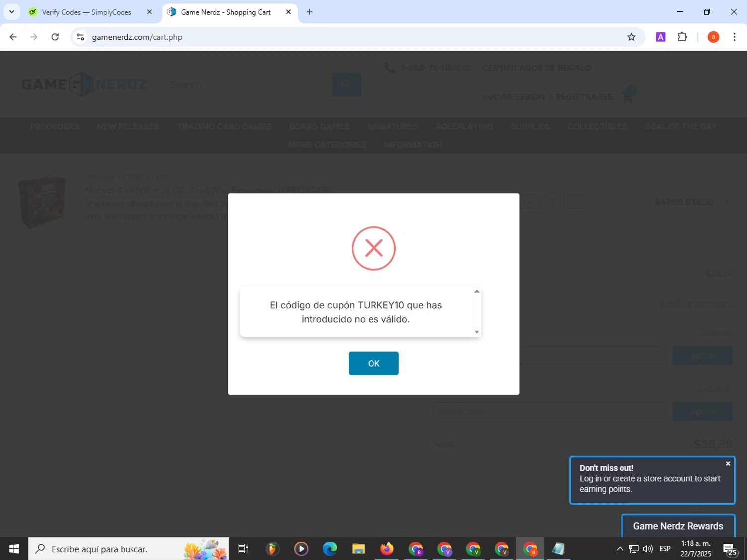Click INICIAR SESIÓN link
This screenshot has height=560, width=747.
click(513, 97)
